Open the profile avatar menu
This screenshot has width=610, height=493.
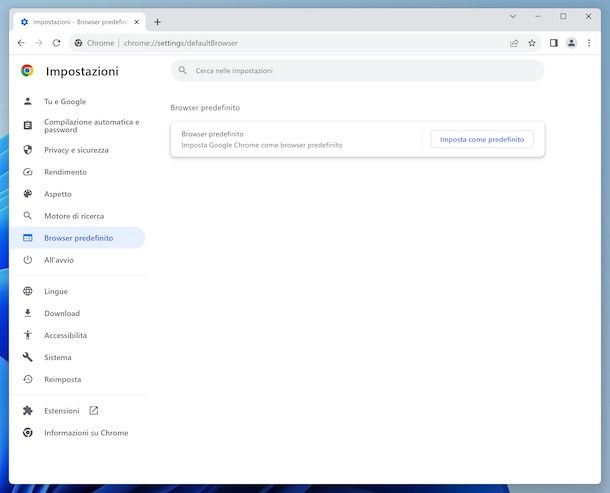pos(571,43)
